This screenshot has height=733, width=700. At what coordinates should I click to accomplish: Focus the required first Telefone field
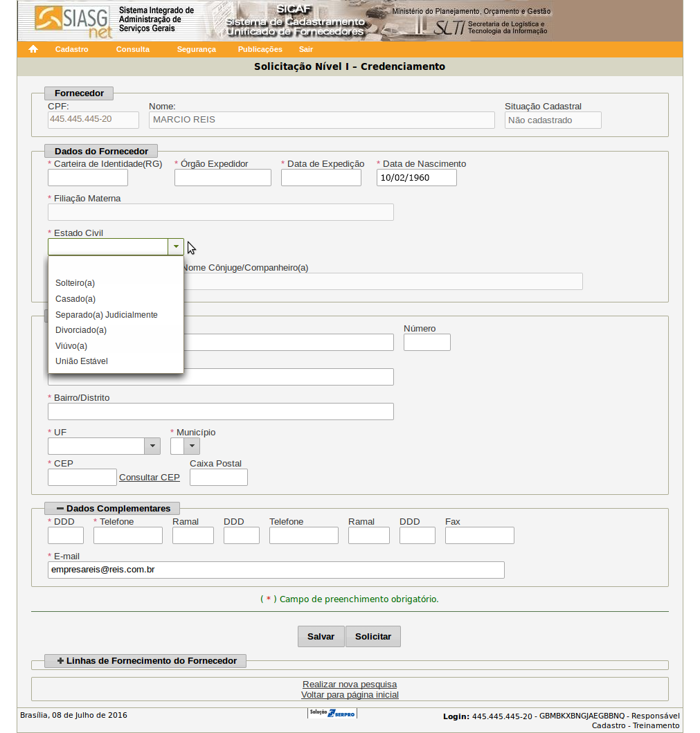pos(128,535)
